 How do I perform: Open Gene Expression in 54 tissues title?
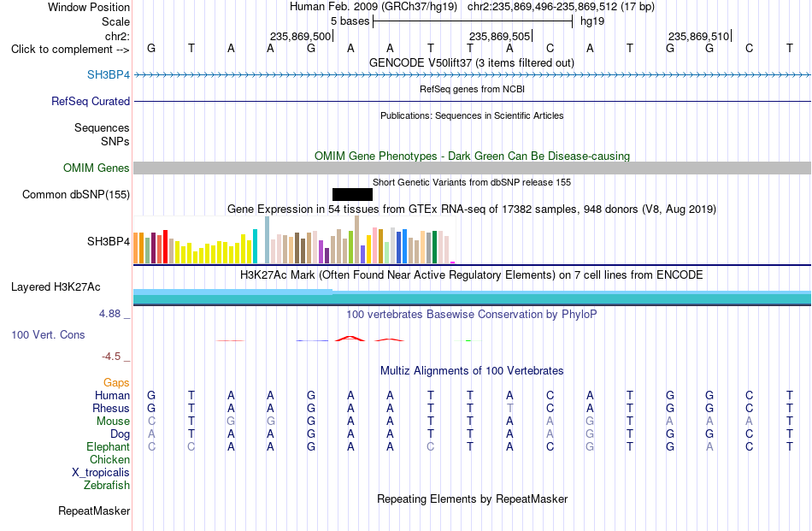[x=472, y=209]
